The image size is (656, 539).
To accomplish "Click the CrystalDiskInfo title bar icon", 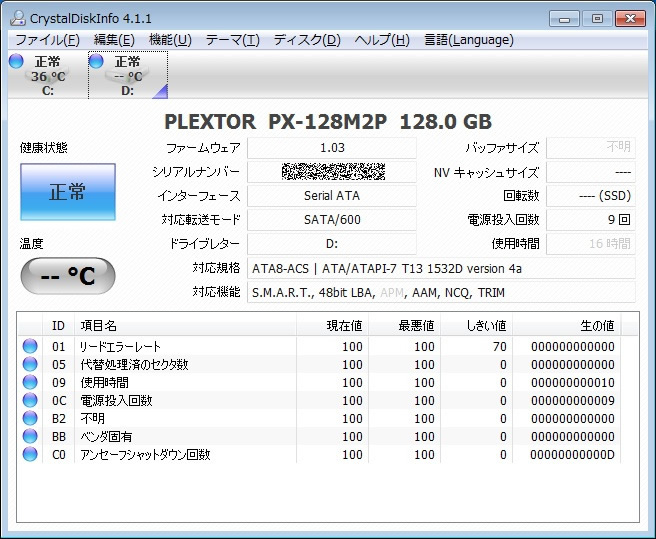I will (18, 18).
